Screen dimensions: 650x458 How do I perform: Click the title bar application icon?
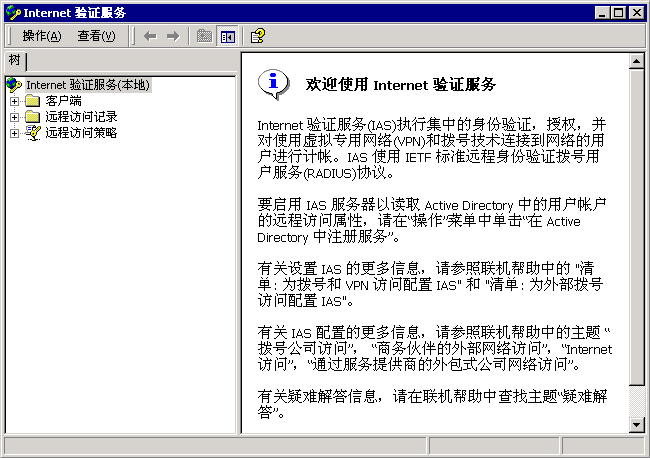(x=13, y=13)
